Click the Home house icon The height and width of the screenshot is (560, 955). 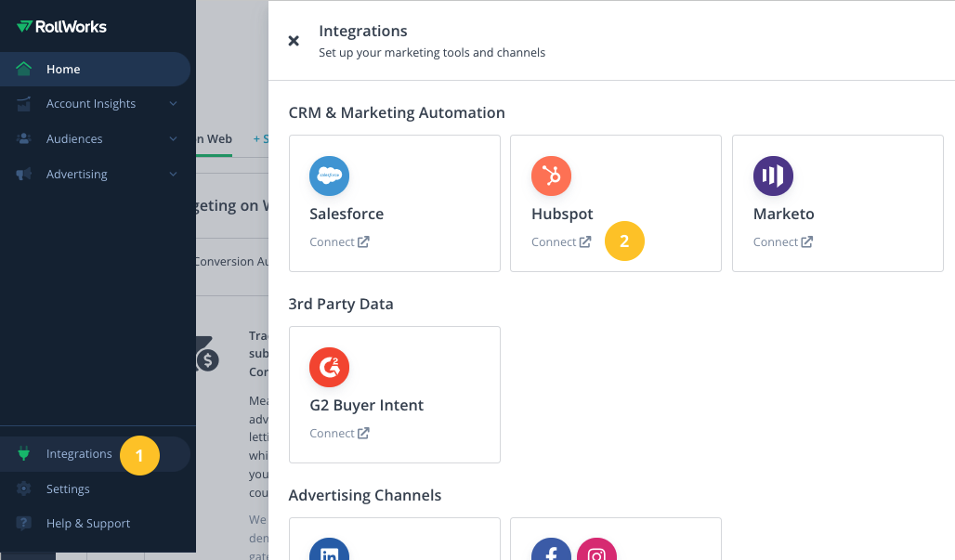tap(24, 69)
